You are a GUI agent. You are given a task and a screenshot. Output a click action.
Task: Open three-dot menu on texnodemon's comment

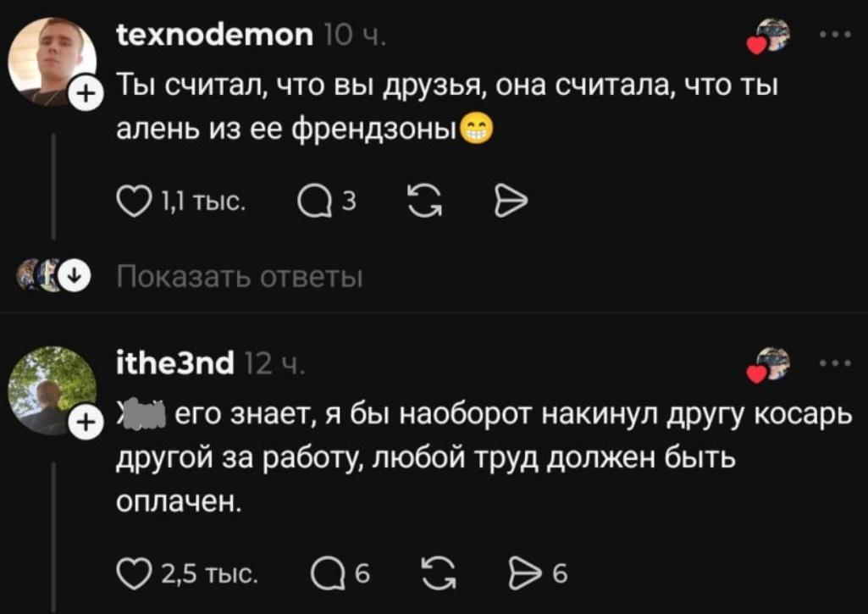pyautogui.click(x=835, y=35)
